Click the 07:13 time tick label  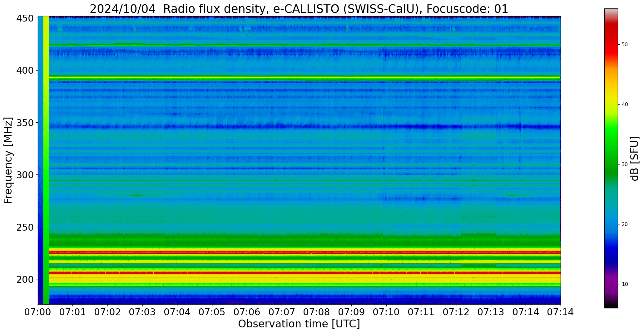pyautogui.click(x=491, y=312)
